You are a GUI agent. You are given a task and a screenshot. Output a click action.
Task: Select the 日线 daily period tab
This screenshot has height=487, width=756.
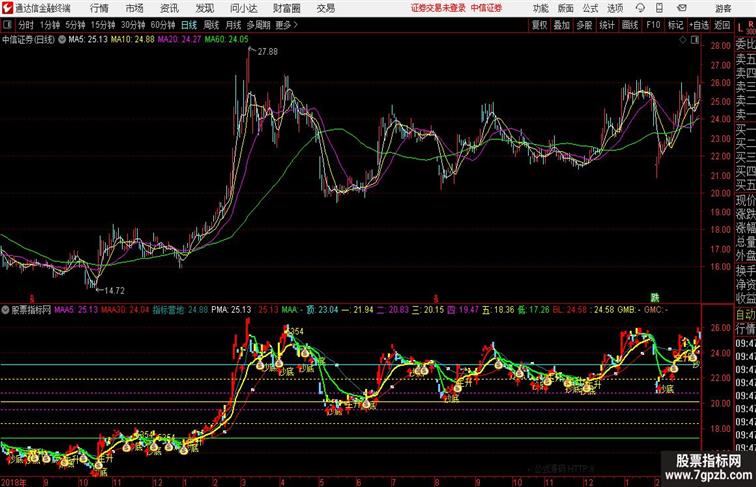pyautogui.click(x=189, y=25)
